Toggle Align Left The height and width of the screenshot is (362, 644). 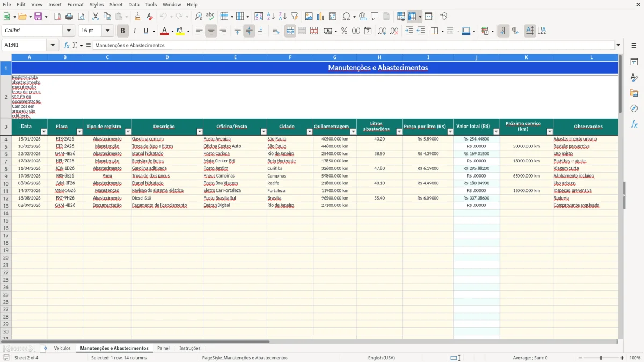(199, 31)
